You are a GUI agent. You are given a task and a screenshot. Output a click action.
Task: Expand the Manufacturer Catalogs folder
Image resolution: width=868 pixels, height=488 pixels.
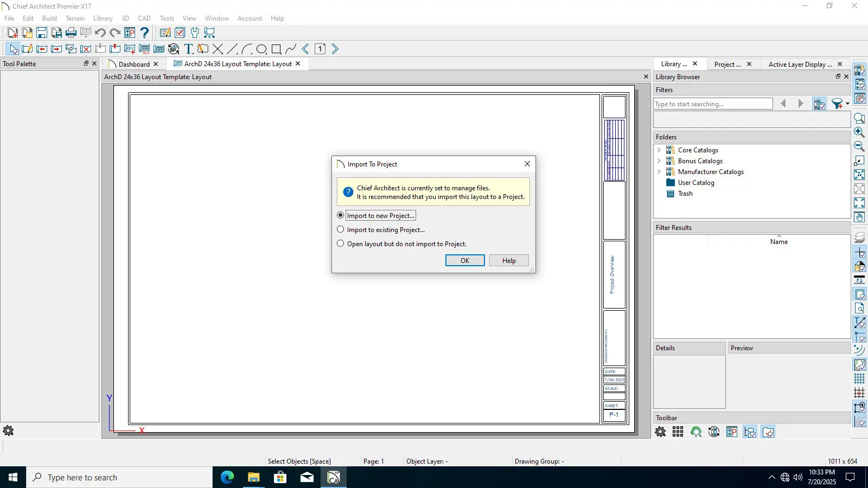pos(659,172)
